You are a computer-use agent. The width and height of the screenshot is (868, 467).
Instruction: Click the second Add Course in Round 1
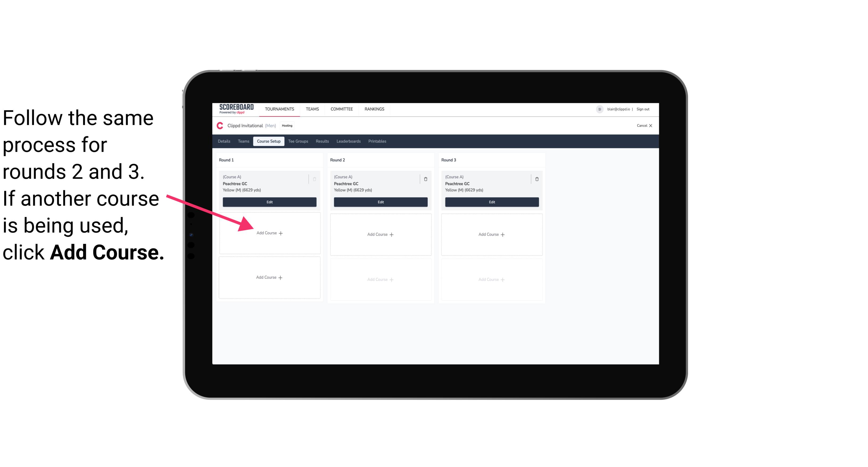coord(269,277)
